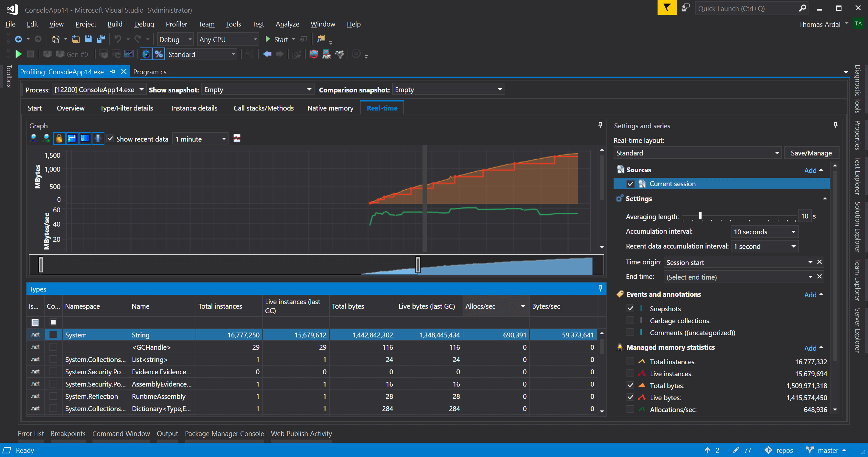Screen dimensions: 868x457
Task: Enable the Garbage collections checkbox
Action: [630, 321]
